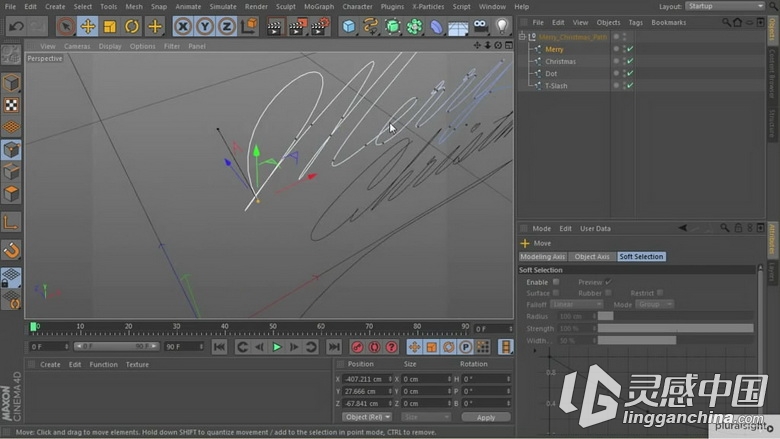Activate the Move tool in toolbar

88,26
